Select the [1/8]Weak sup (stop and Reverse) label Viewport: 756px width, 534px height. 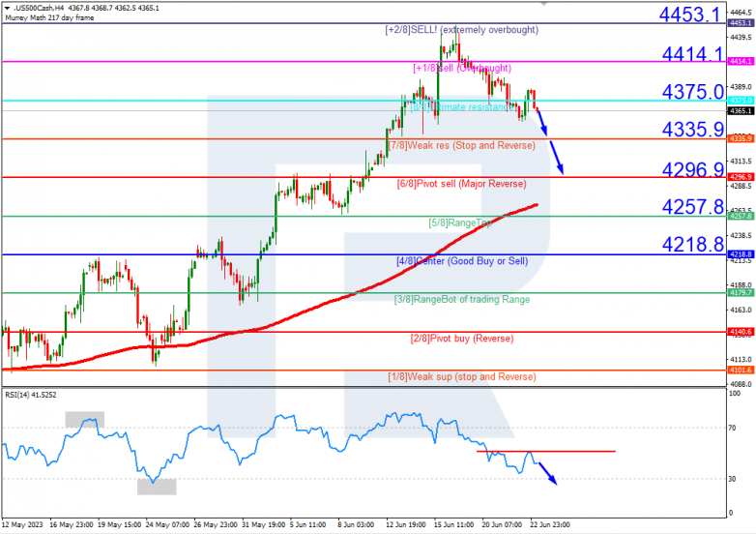tap(462, 376)
